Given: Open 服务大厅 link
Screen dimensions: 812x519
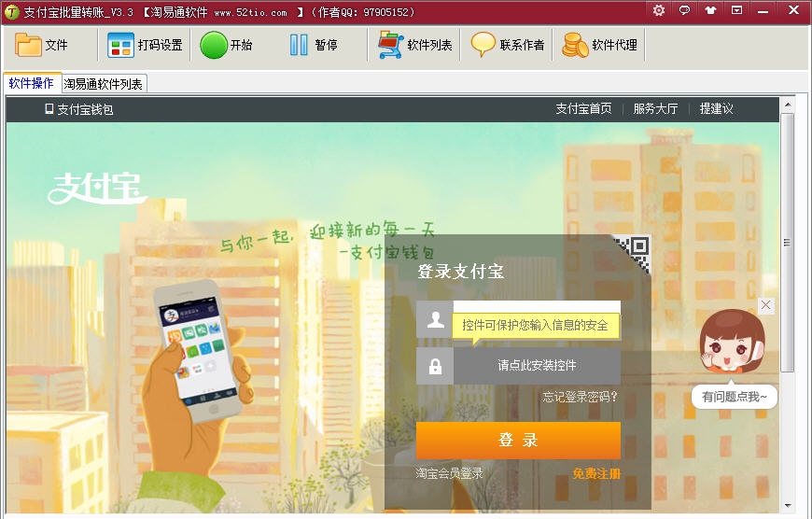Looking at the screenshot, I should (655, 109).
